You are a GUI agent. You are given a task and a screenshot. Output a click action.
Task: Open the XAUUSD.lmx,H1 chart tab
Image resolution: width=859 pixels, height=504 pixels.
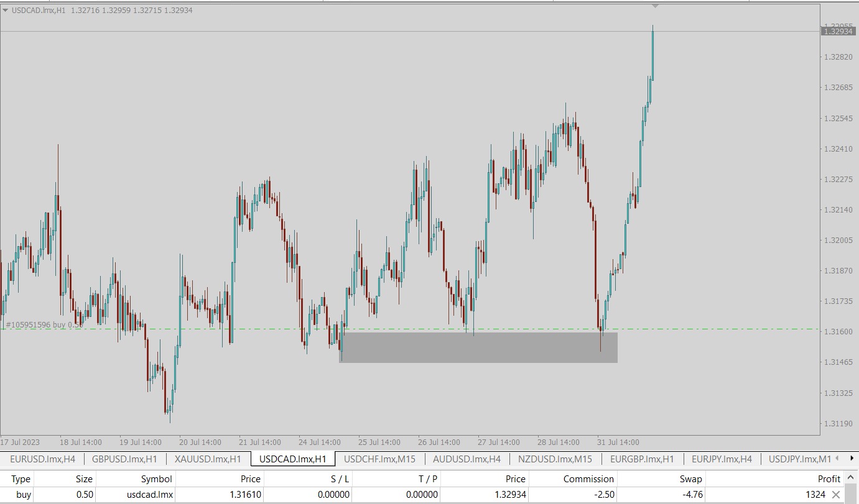(208, 459)
